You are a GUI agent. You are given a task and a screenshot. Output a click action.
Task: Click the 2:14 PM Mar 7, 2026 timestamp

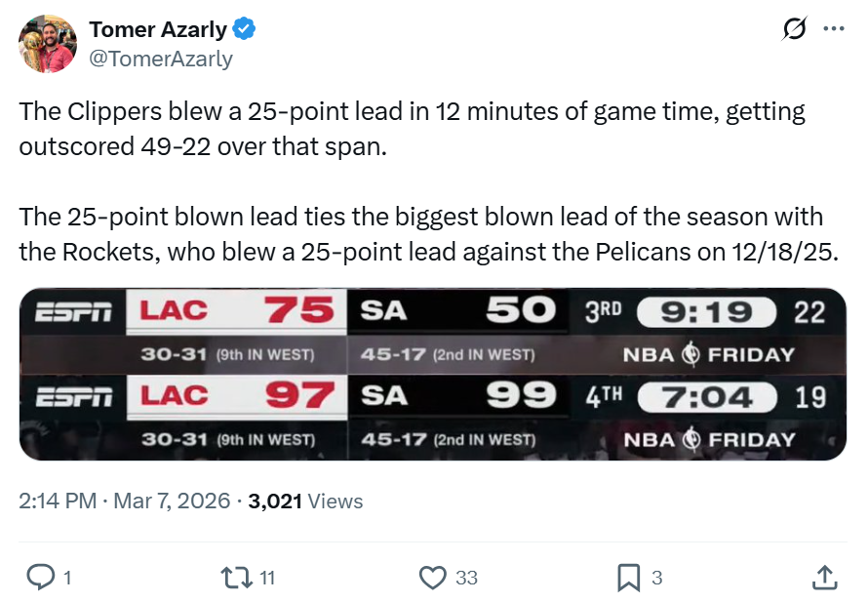(125, 502)
